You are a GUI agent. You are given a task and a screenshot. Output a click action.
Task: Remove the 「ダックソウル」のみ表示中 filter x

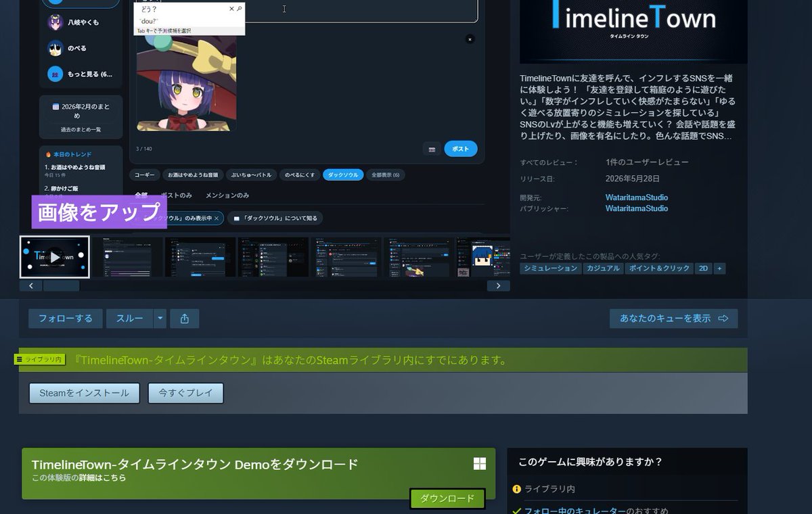[x=217, y=218]
